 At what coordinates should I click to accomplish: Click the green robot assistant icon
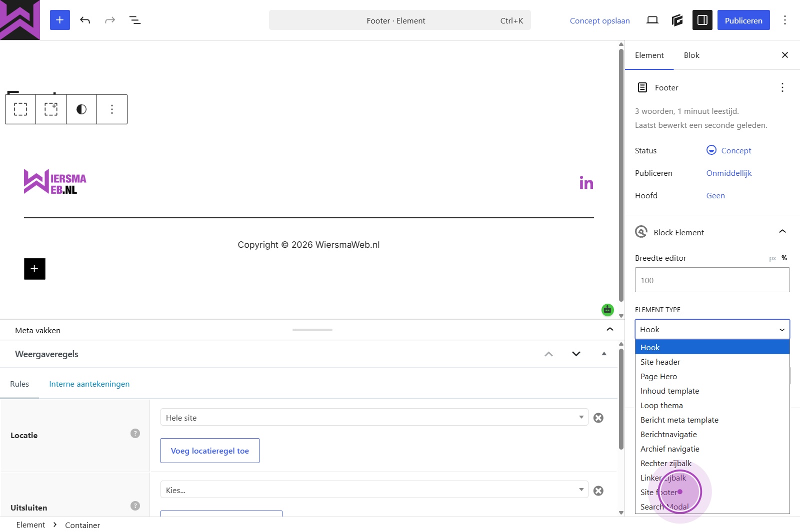[607, 310]
